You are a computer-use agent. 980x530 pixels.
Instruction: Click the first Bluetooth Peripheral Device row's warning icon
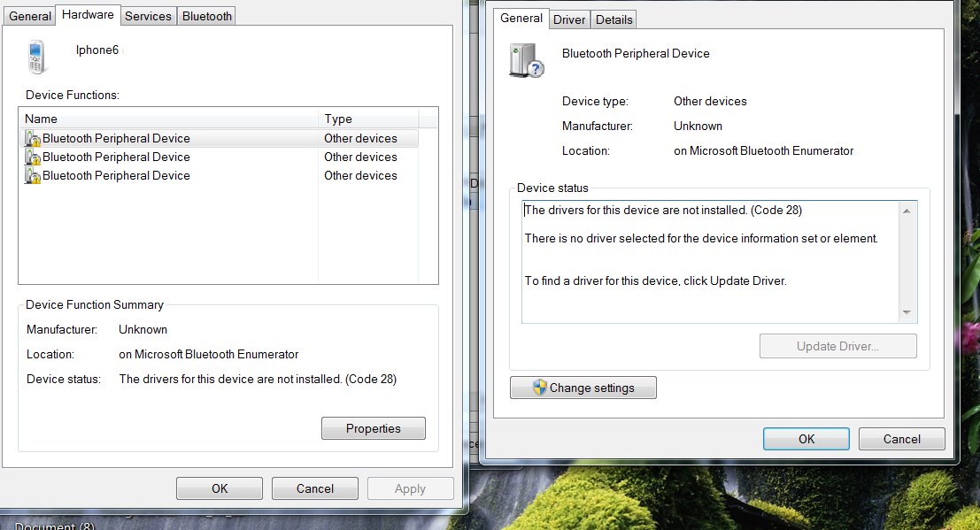(33, 138)
